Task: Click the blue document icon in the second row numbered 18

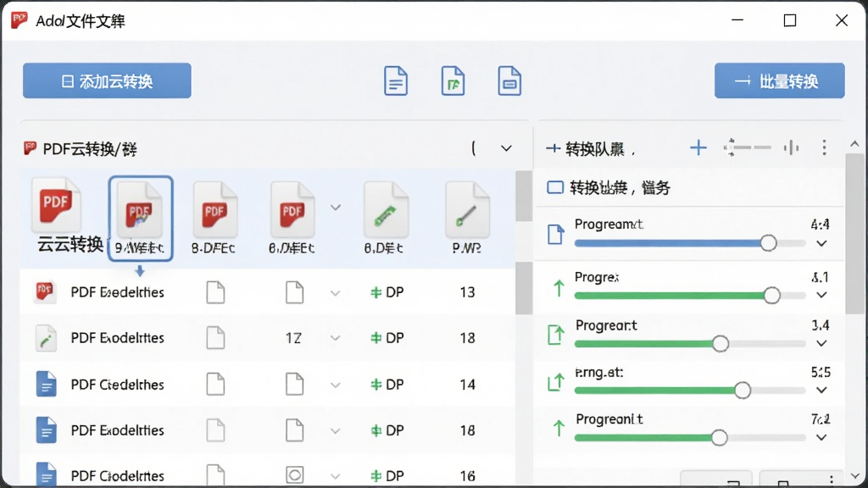Action: tap(46, 430)
